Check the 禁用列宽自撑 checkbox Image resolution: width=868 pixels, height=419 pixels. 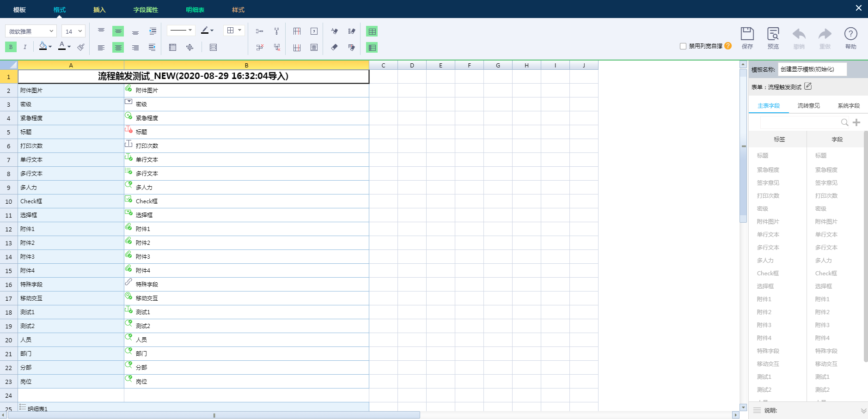coord(683,46)
